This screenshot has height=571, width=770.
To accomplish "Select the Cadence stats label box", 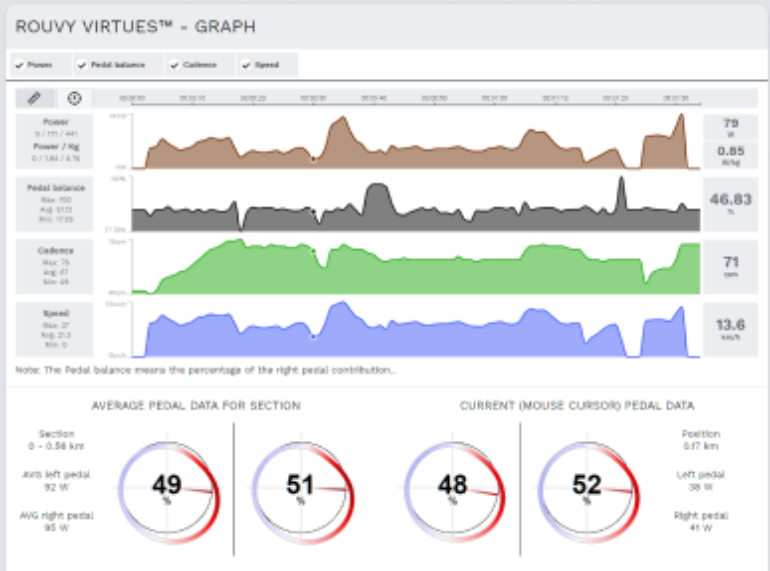I will pyautogui.click(x=55, y=267).
